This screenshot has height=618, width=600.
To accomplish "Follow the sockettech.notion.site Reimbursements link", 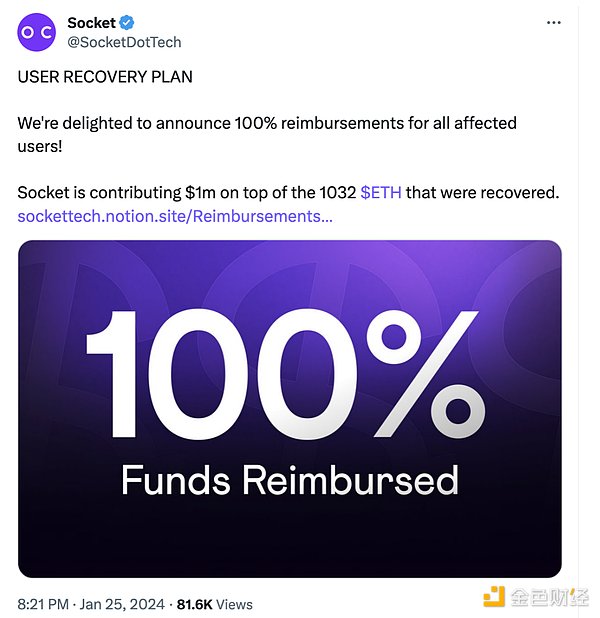I will (175, 215).
